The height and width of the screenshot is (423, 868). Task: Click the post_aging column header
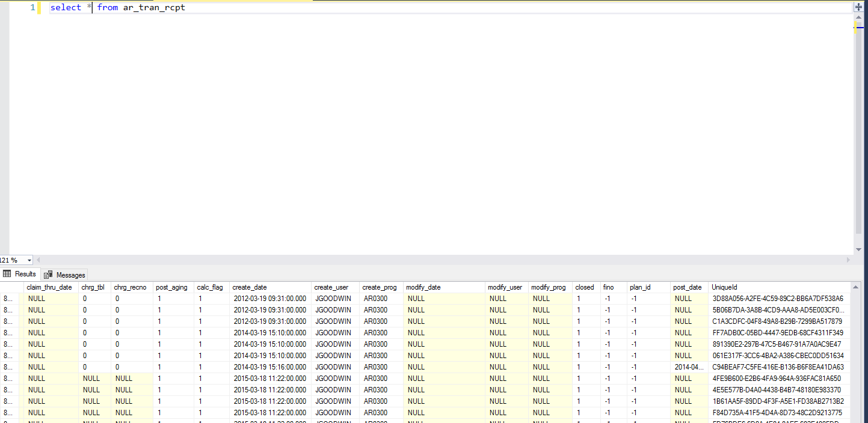tap(173, 287)
